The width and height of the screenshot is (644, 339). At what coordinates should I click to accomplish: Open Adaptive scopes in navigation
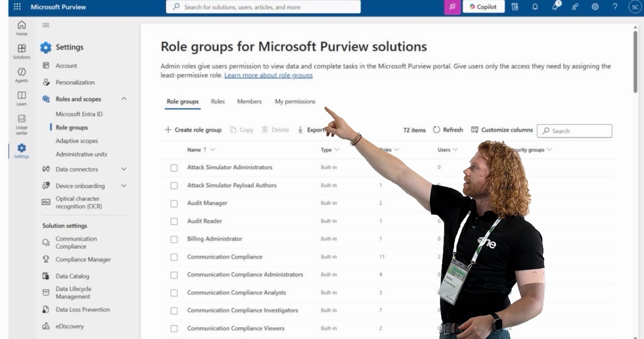coord(77,141)
